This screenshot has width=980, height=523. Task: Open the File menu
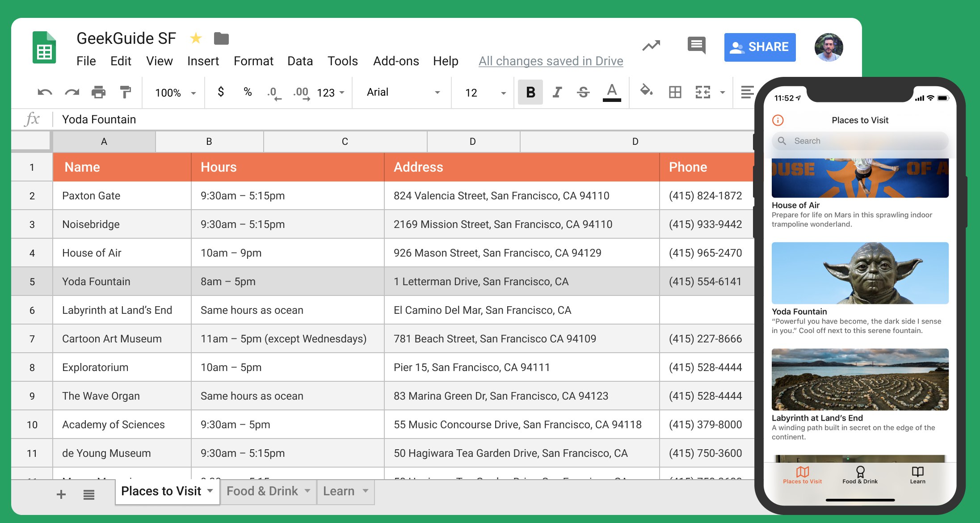click(86, 61)
